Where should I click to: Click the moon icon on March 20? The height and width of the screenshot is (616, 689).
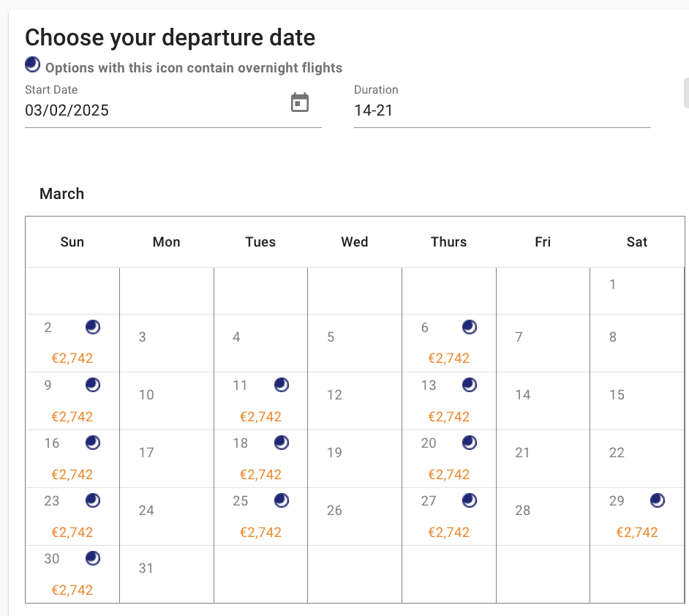coord(470,443)
